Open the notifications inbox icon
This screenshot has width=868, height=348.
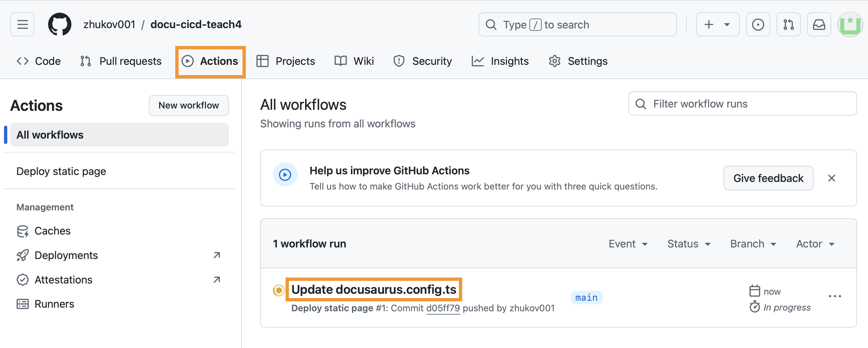[818, 24]
